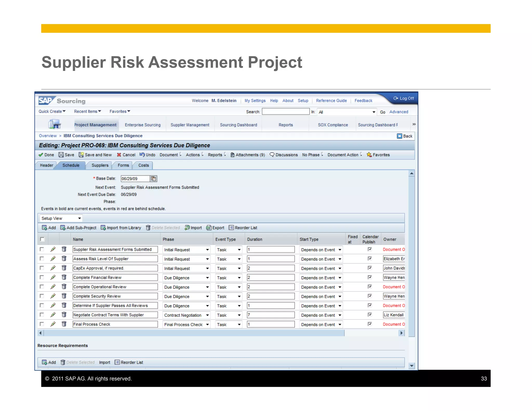Viewport: 532px width, 411px height.
Task: Click the Go search button
Action: coord(382,112)
